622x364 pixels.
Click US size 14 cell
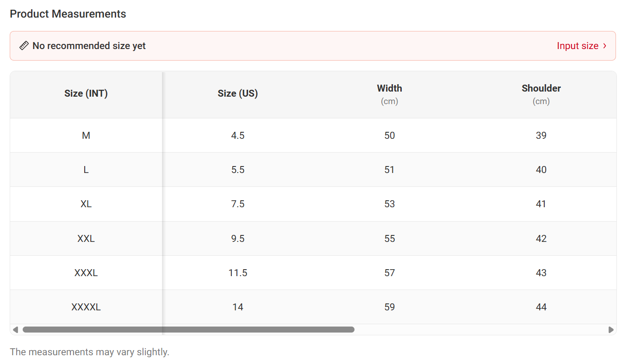point(238,307)
